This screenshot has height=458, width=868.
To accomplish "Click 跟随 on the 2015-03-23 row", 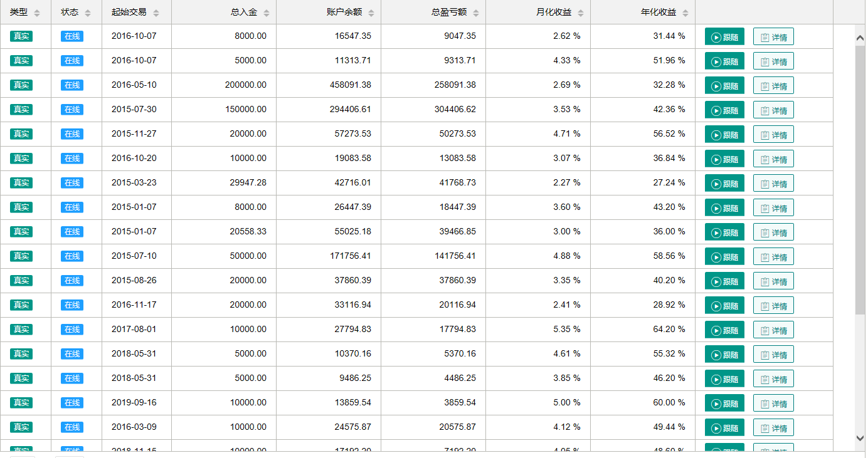I will (x=724, y=184).
